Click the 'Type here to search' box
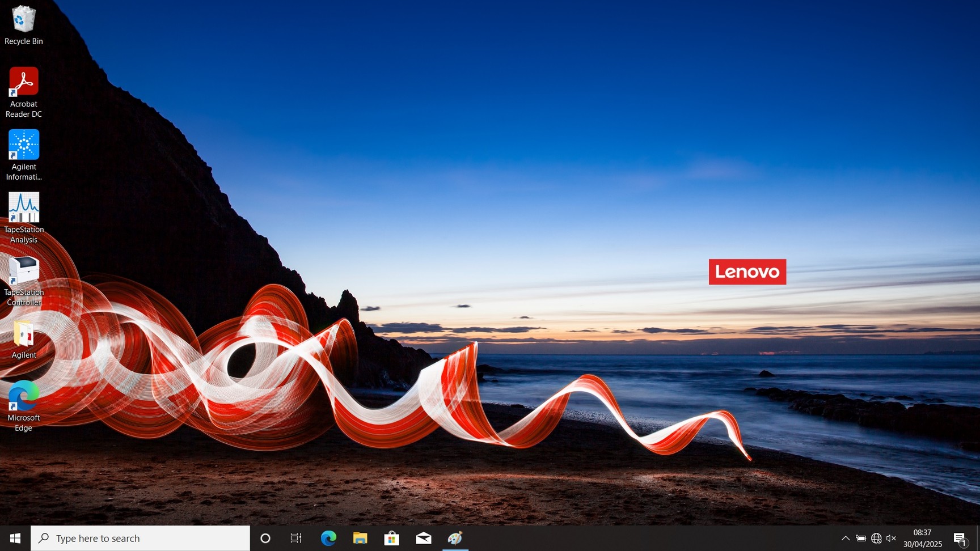The width and height of the screenshot is (980, 551). [x=142, y=538]
